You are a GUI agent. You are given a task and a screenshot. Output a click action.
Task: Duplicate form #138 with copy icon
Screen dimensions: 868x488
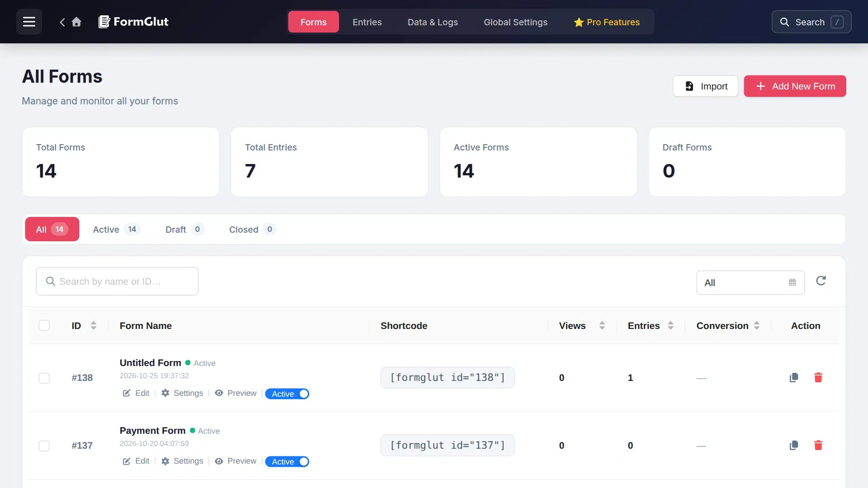[x=794, y=378]
